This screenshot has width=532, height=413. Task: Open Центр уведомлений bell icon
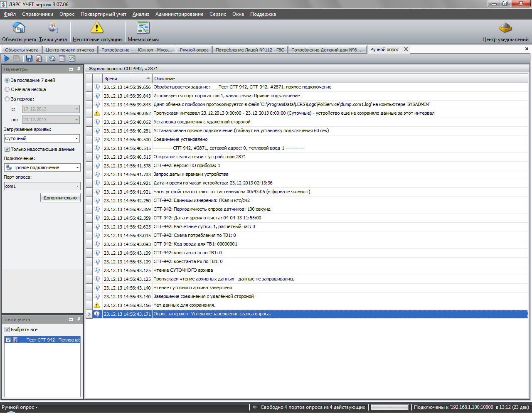point(505,32)
